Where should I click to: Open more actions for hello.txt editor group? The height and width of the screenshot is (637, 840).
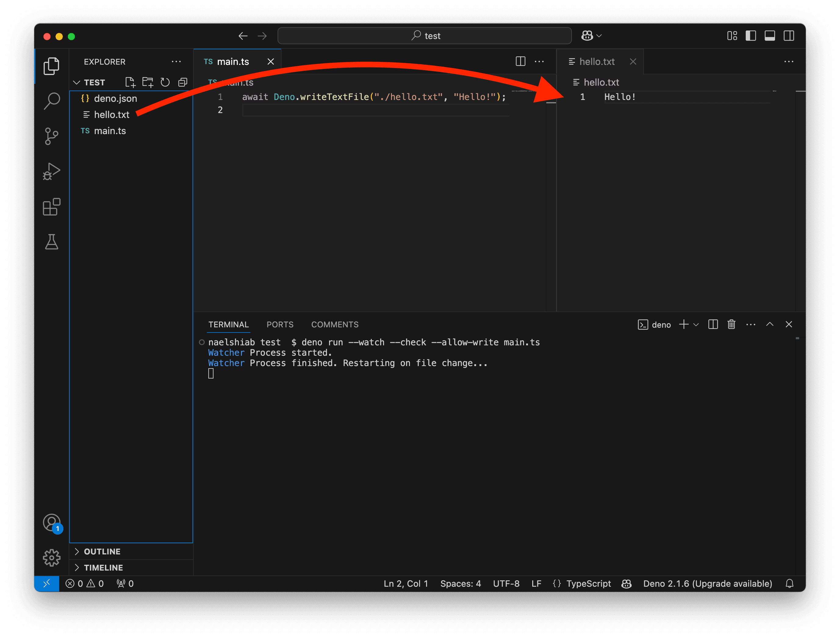click(x=789, y=62)
